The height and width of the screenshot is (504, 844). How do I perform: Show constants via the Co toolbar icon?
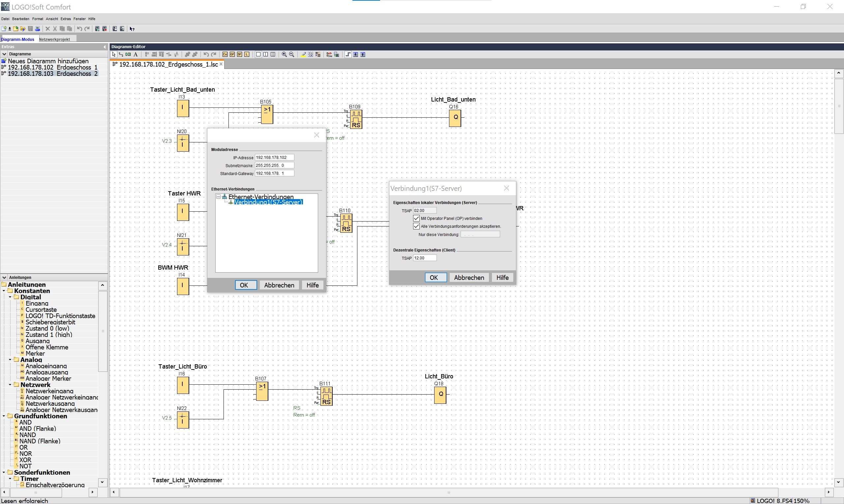(225, 54)
